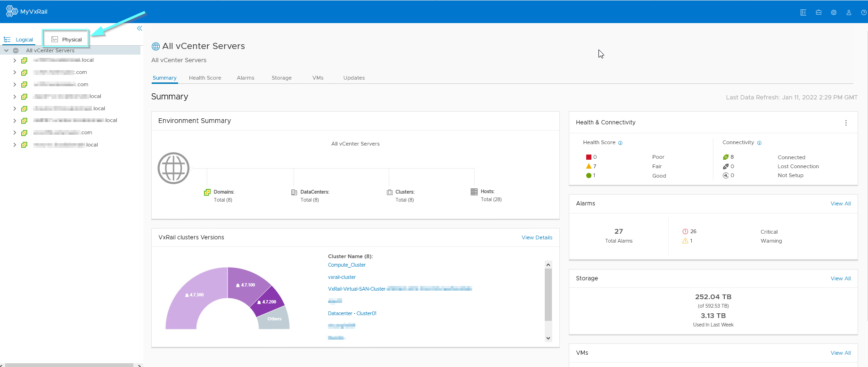Click the Clusters icon in Environment Summary
This screenshot has height=367, width=868.
(390, 192)
